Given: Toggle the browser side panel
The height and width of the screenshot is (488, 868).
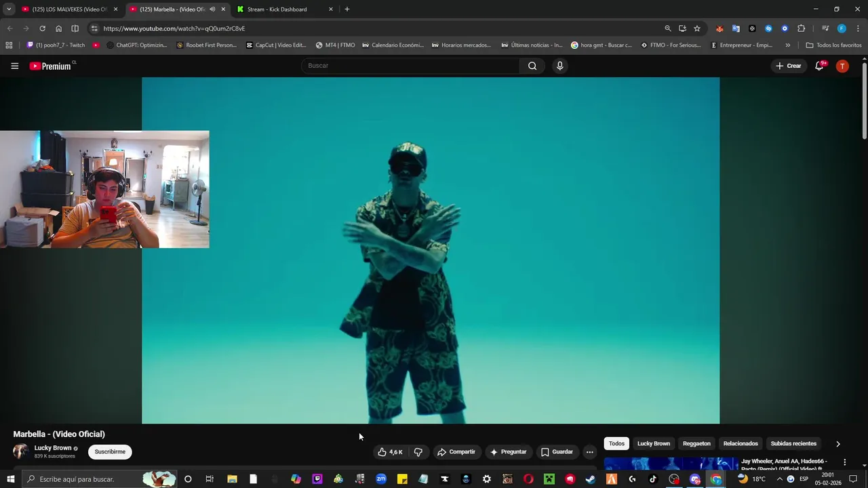Looking at the screenshot, I should click(75, 28).
